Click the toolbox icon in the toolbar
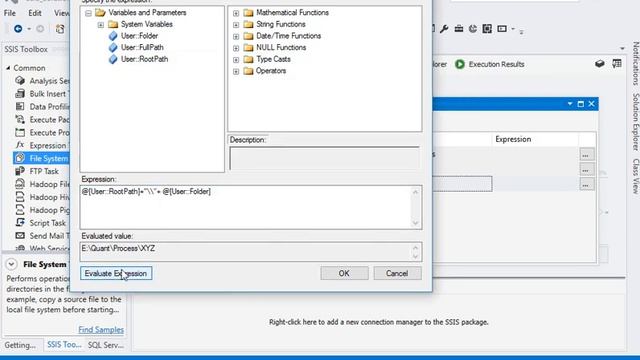Screen dimensions: 640x360 click(459, 29)
